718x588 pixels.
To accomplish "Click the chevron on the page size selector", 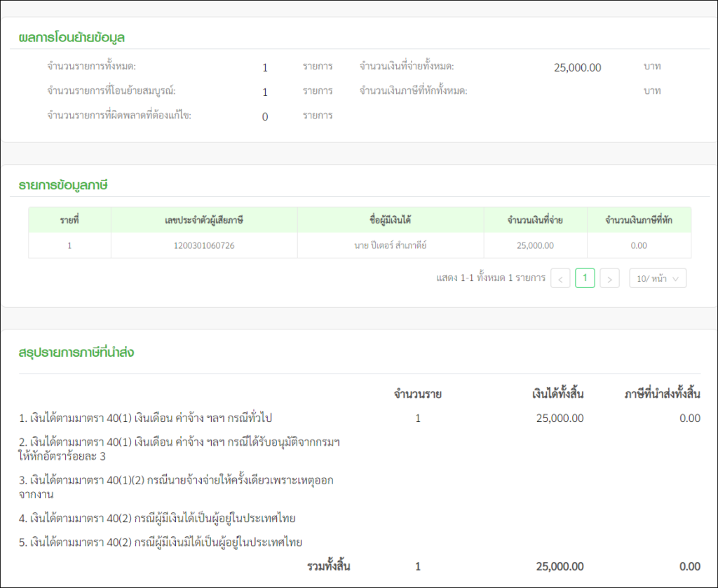I will click(x=675, y=278).
